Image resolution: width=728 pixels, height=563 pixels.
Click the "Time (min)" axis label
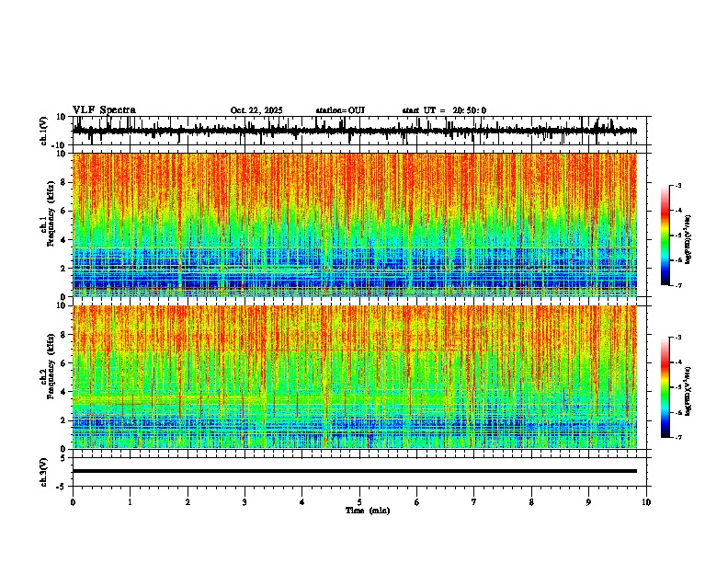[x=368, y=511]
